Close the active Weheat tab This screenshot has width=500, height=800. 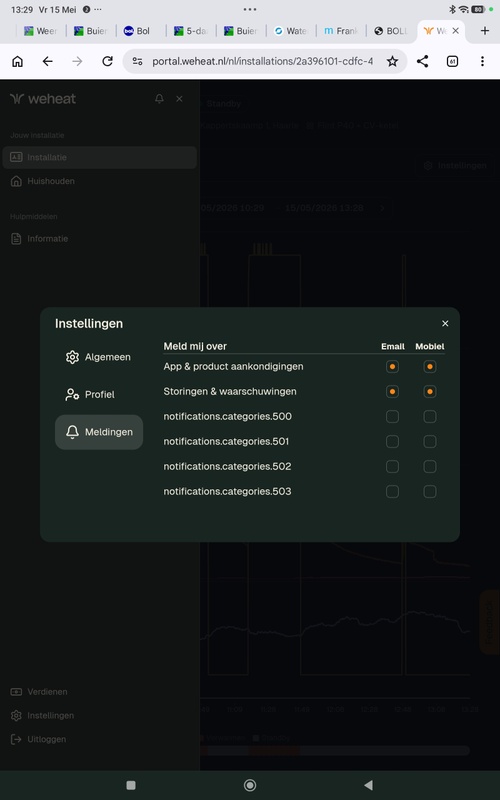click(456, 31)
